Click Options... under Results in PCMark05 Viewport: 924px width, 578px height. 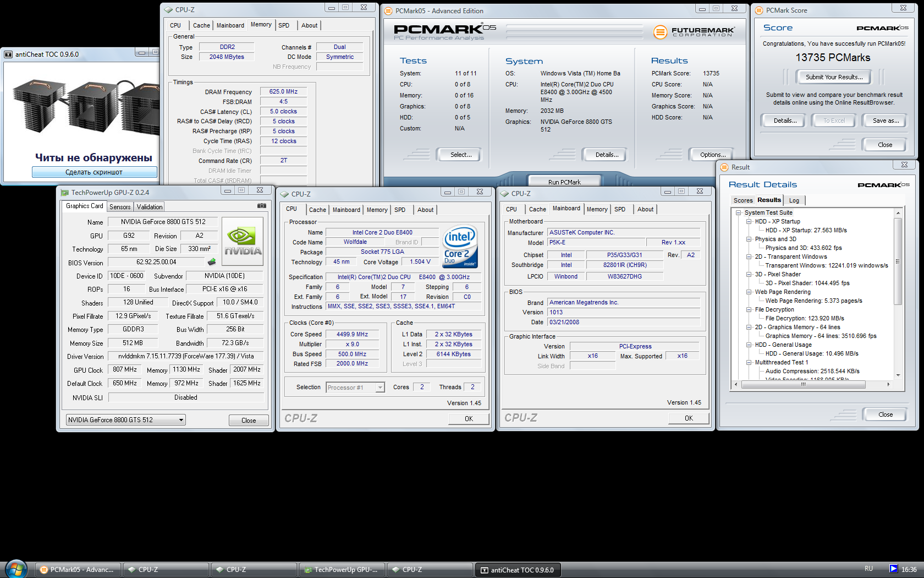(x=713, y=155)
